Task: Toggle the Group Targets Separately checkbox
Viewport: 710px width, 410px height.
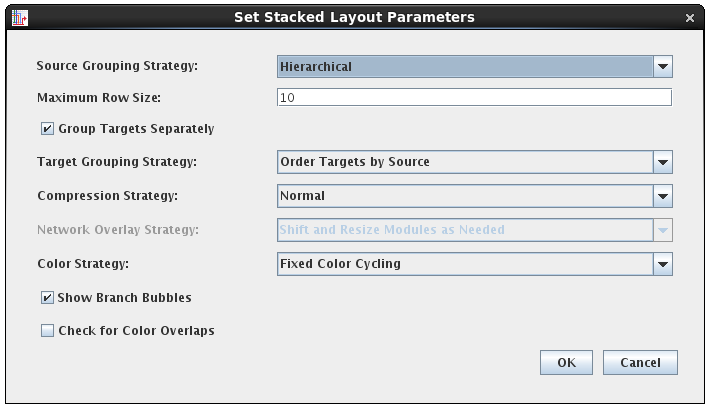Action: (47, 129)
